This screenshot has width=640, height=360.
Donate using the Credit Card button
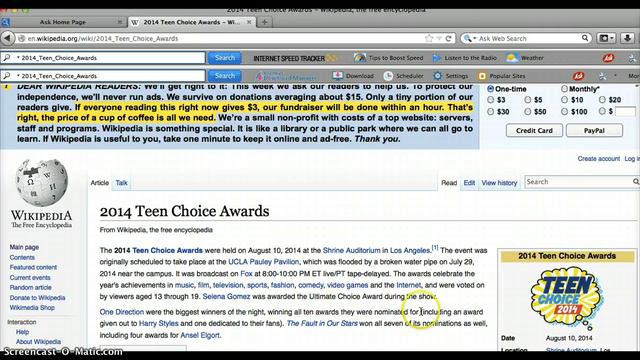tap(534, 131)
